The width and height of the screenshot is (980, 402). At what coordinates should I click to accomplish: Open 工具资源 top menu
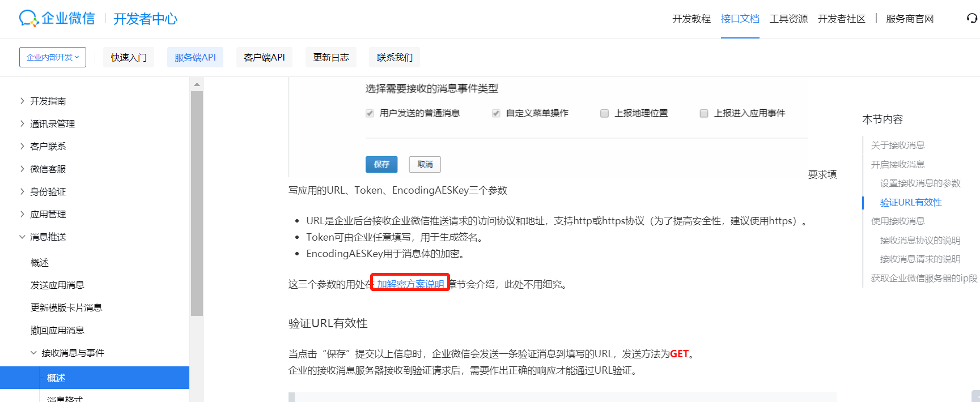coord(788,19)
